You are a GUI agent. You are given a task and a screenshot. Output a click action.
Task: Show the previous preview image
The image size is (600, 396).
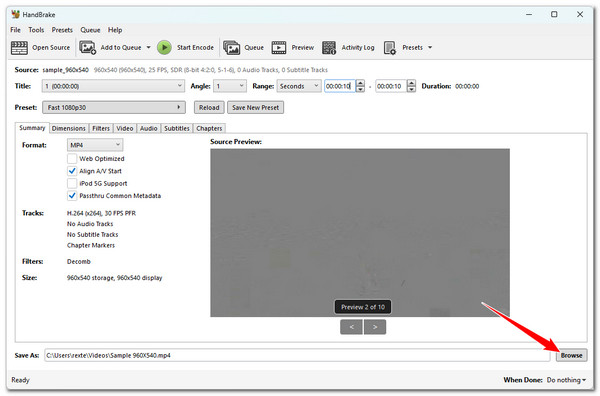[x=351, y=327]
